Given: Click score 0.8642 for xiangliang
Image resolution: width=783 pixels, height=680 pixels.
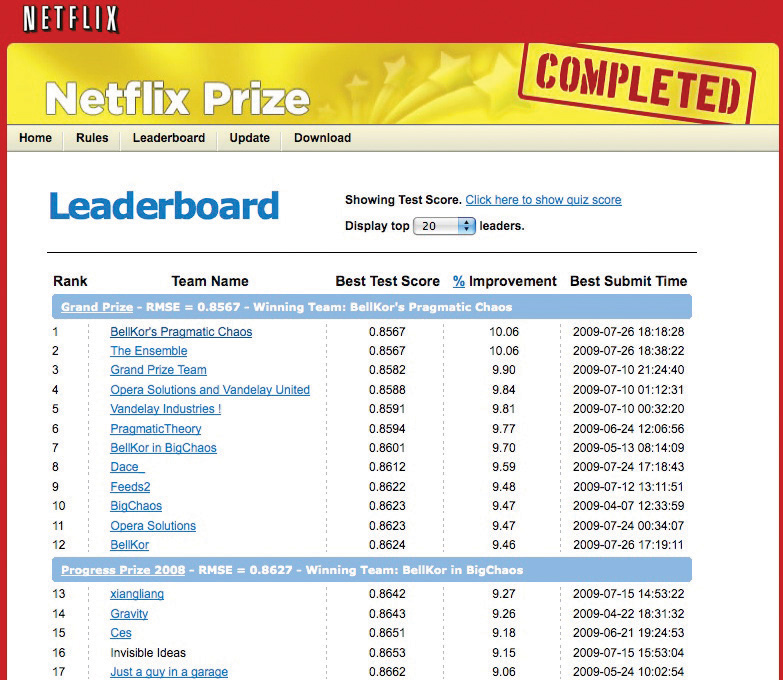Looking at the screenshot, I should pyautogui.click(x=387, y=594).
